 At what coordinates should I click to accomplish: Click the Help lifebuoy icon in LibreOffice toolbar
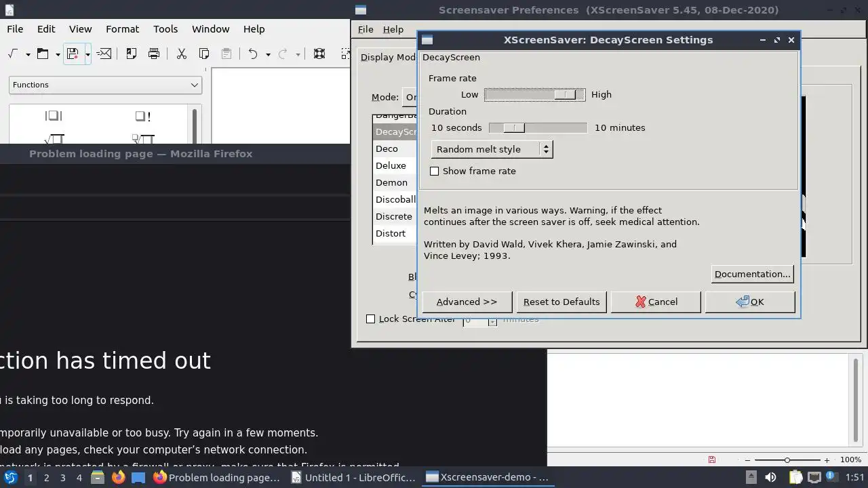pyautogui.click(x=319, y=54)
